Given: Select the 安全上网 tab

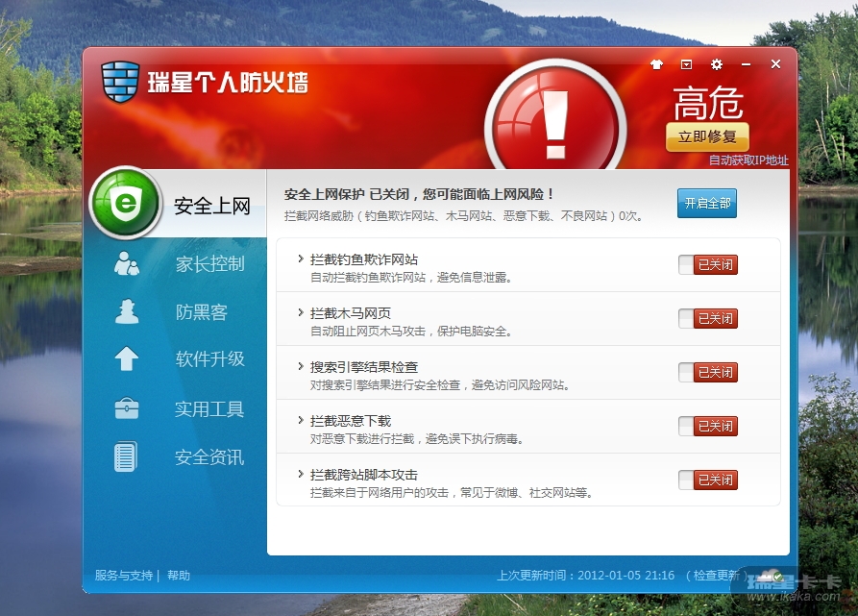Looking at the screenshot, I should pos(212,206).
